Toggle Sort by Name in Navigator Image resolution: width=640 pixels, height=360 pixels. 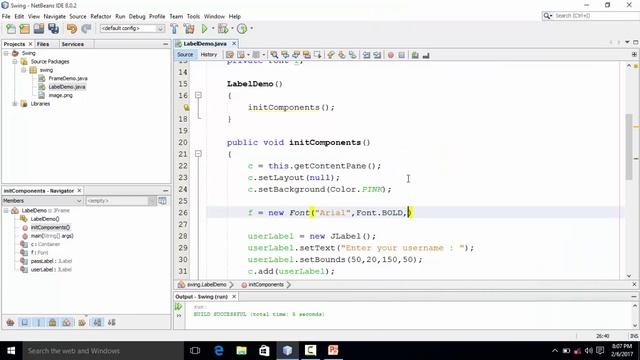98,322
